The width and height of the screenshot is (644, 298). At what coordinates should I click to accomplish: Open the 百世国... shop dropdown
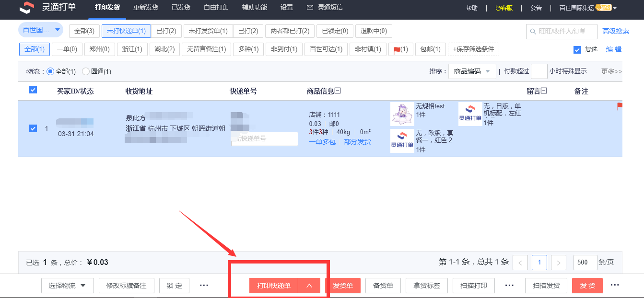pos(41,30)
